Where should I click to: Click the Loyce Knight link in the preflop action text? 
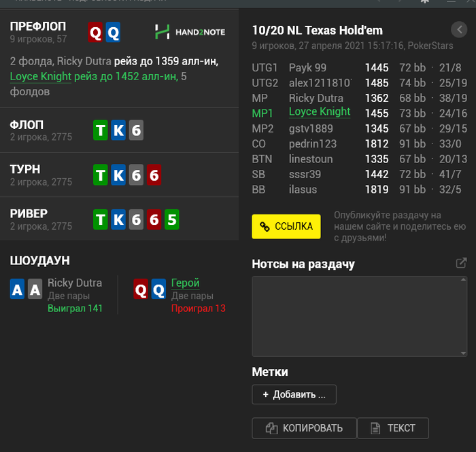coord(41,76)
